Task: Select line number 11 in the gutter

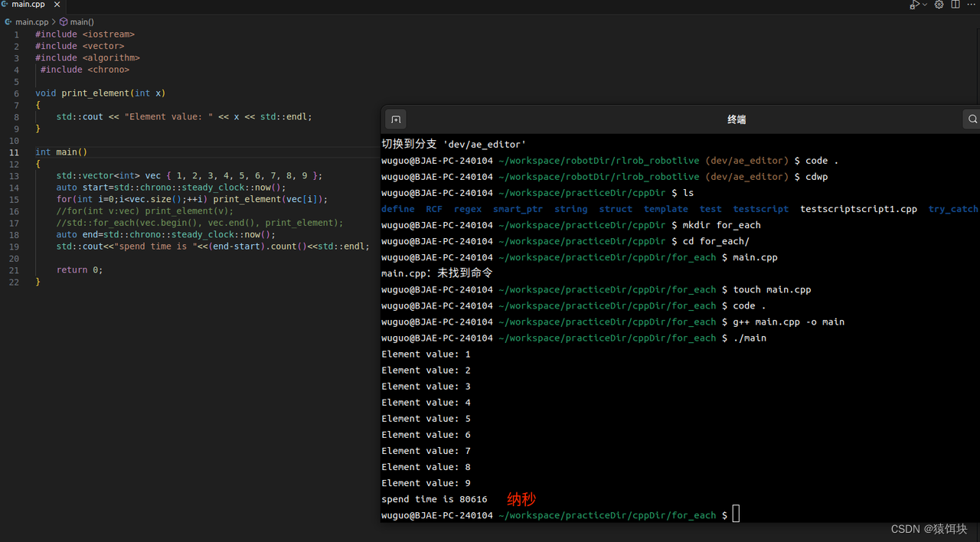Action: tap(16, 152)
